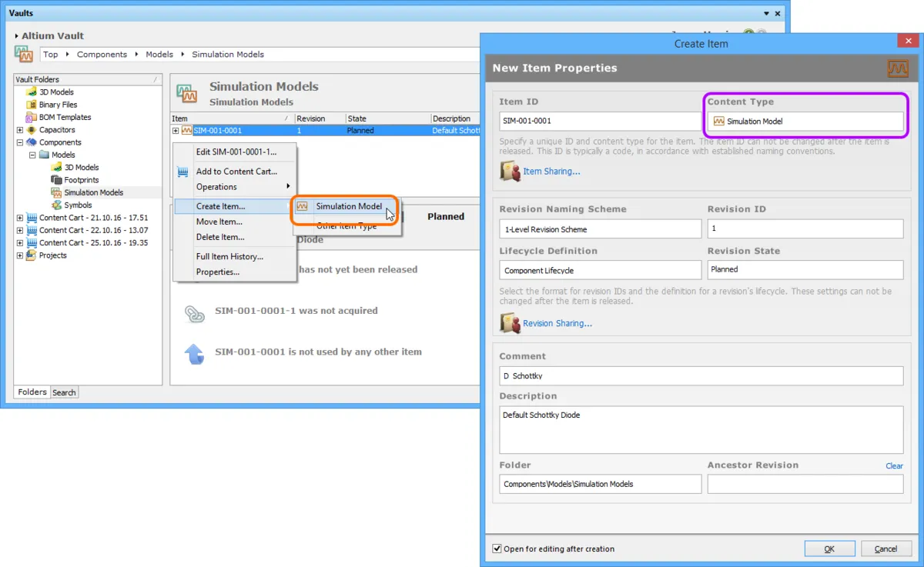Open 'Full Item History...' menu entry
The height and width of the screenshot is (567, 924).
tap(235, 257)
